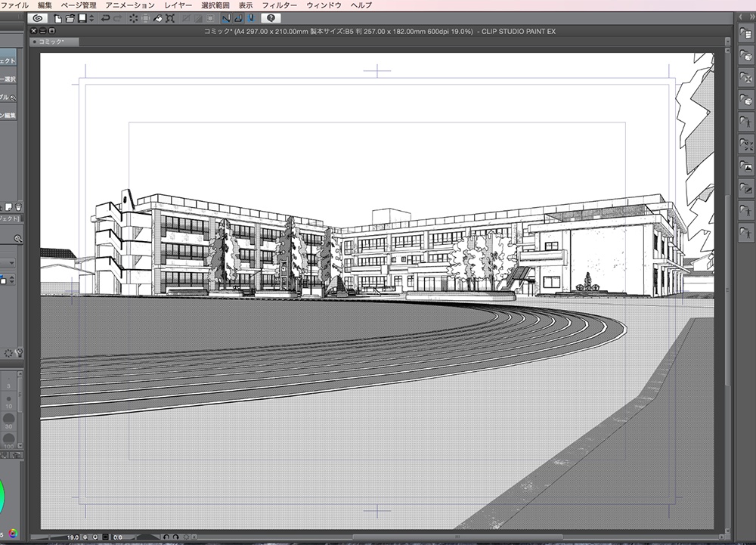Toggle Snap to Special Ruler icon
The height and width of the screenshot is (545, 756).
pos(238,18)
